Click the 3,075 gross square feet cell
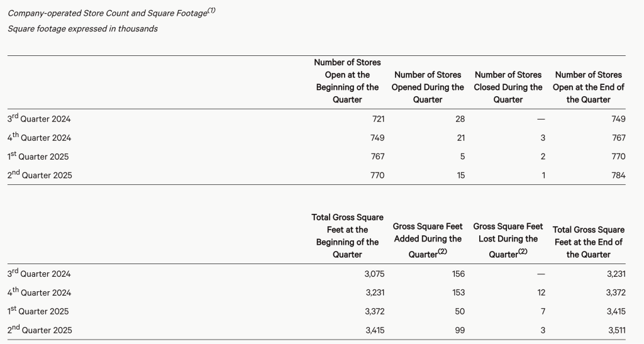Screen dimensions: 644x344 click(x=373, y=274)
